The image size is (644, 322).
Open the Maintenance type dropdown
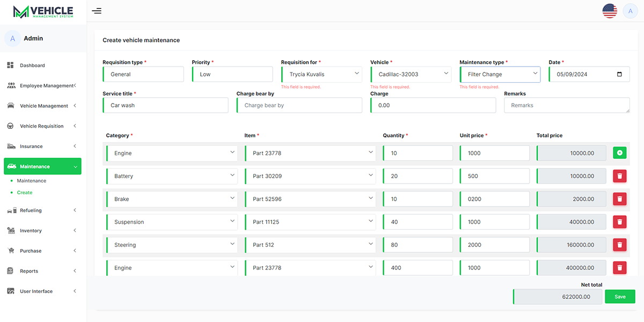(500, 74)
